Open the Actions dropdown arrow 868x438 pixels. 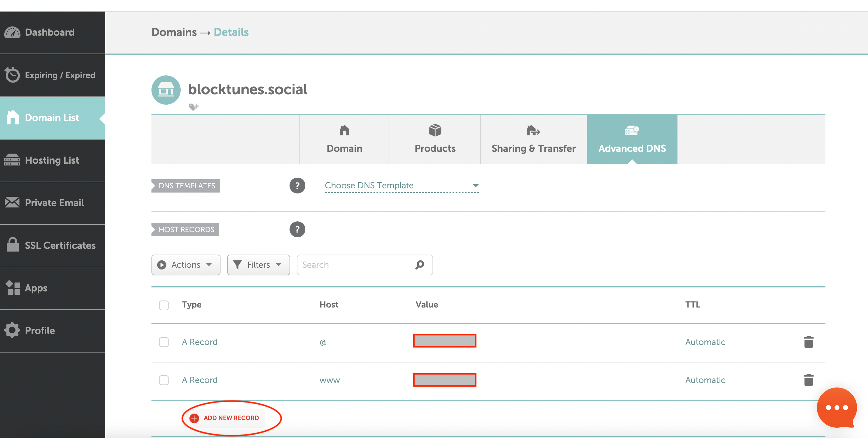click(x=209, y=265)
